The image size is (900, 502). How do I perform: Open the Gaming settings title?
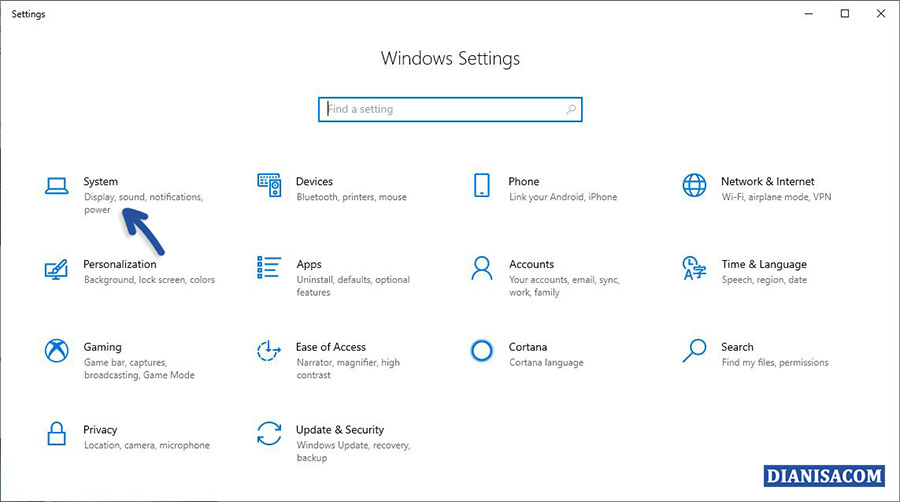(x=102, y=347)
